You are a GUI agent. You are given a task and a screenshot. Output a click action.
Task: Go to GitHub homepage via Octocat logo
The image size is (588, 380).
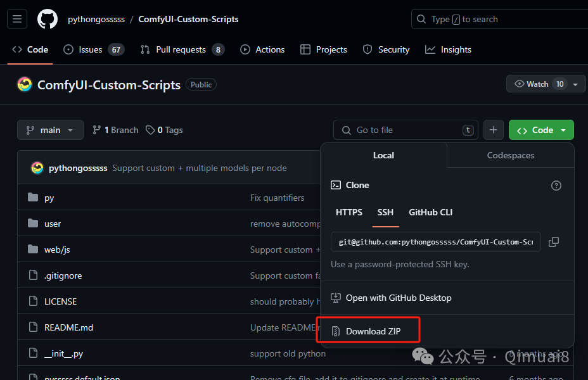[x=48, y=19]
